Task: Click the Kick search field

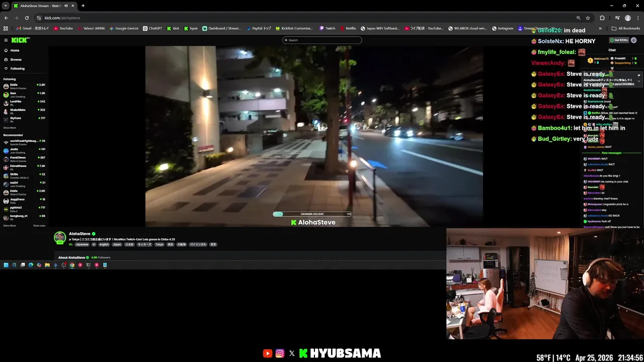Action: [x=322, y=40]
